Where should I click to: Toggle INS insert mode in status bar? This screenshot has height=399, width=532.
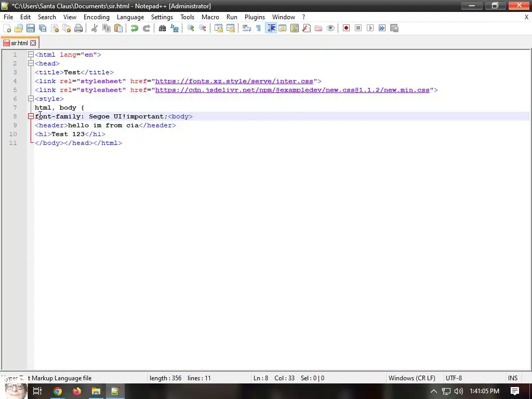(513, 378)
